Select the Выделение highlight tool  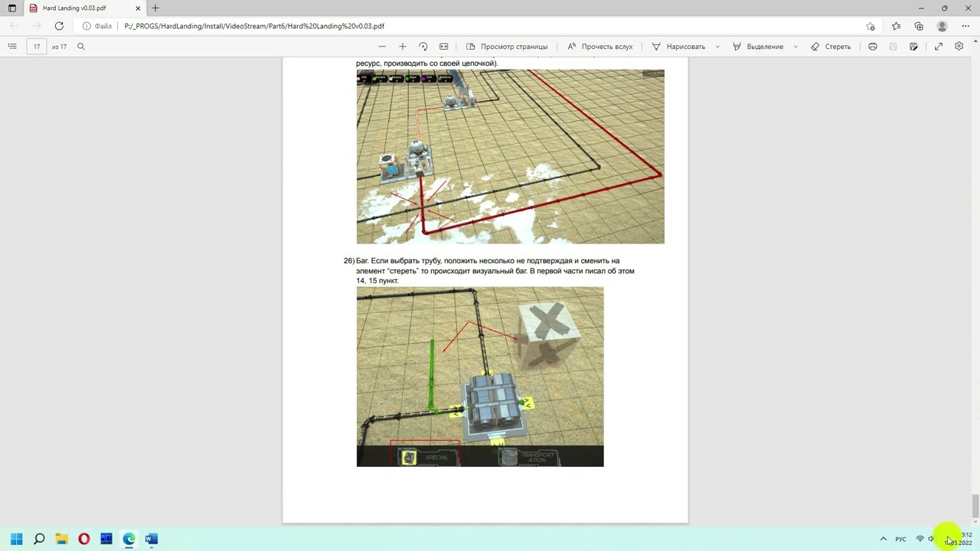coord(758,47)
